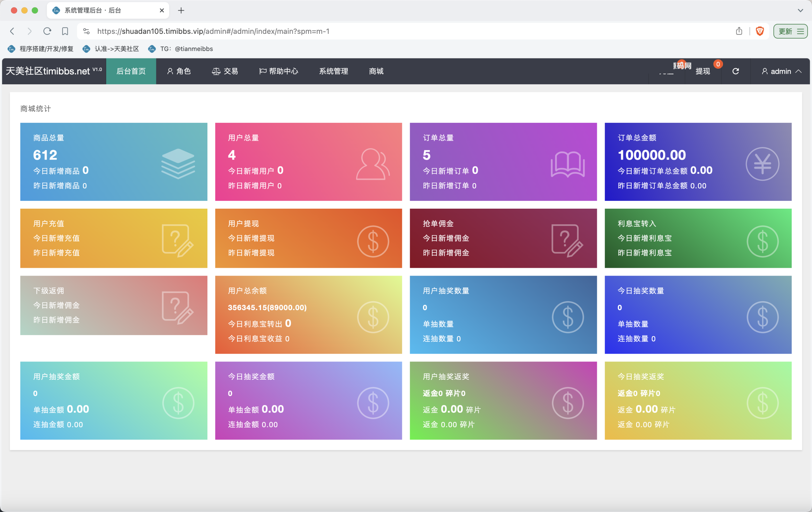The width and height of the screenshot is (812, 512).
Task: Open the 系统管理 menu
Action: (334, 71)
